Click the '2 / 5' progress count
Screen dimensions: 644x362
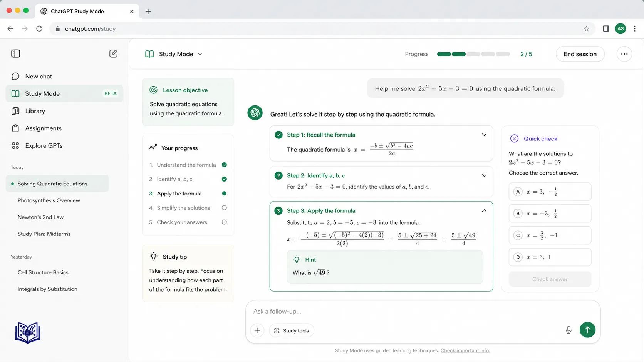(x=526, y=54)
